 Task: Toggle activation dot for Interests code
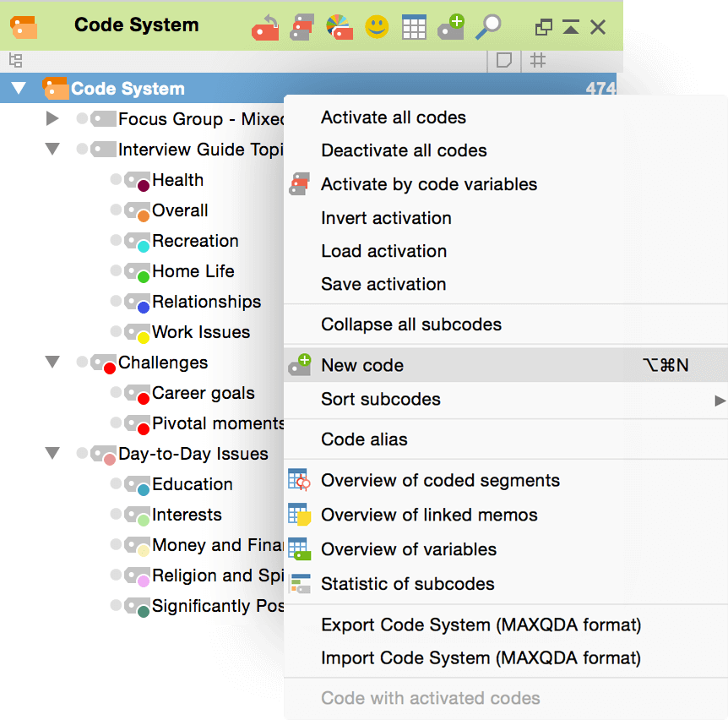tap(116, 514)
